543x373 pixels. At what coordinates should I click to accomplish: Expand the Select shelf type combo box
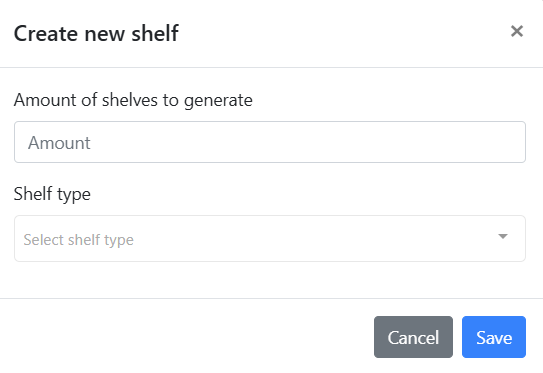pyautogui.click(x=270, y=239)
